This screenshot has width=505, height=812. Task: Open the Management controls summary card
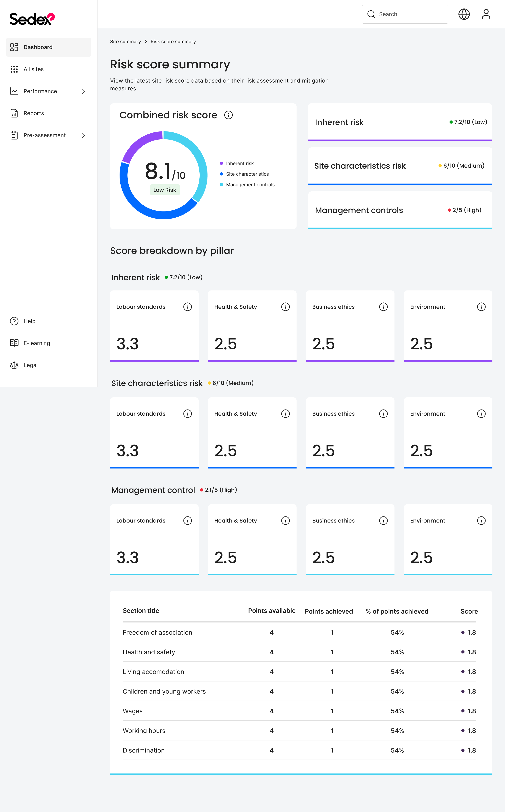pyautogui.click(x=399, y=210)
